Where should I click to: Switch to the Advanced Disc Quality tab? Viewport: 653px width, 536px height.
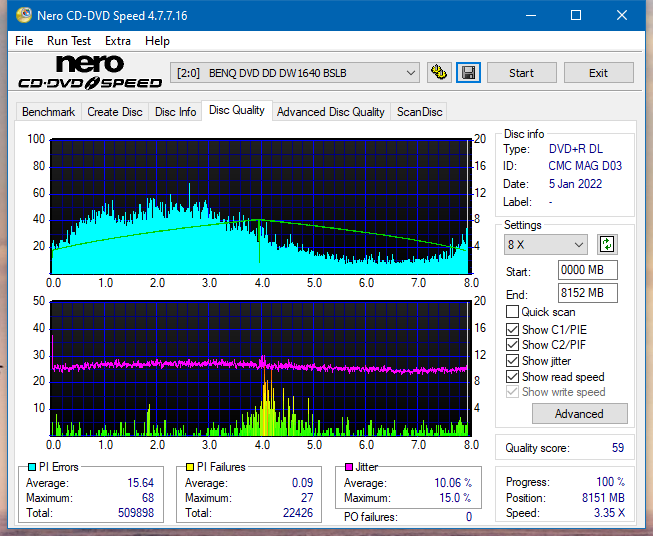(x=331, y=112)
